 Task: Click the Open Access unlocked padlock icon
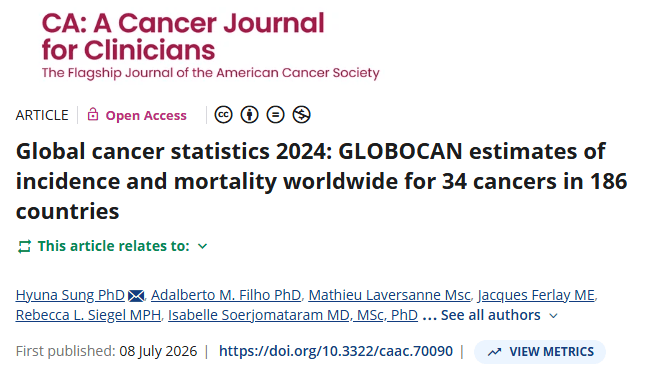[93, 114]
